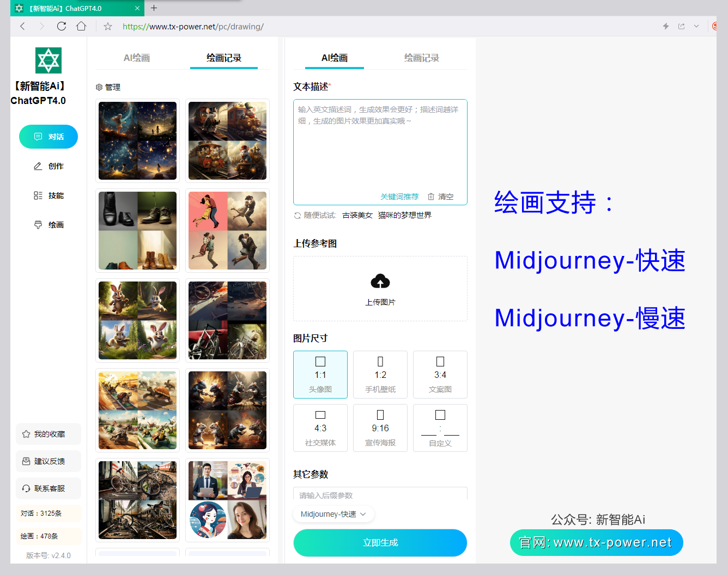Select the 3:4 文案图 size

(440, 375)
